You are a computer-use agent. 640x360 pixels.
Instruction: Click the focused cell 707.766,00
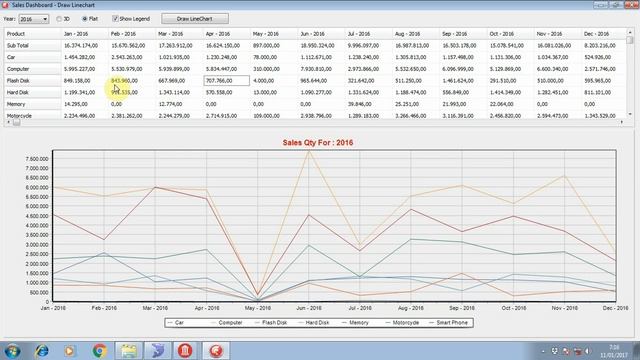pyautogui.click(x=227, y=81)
